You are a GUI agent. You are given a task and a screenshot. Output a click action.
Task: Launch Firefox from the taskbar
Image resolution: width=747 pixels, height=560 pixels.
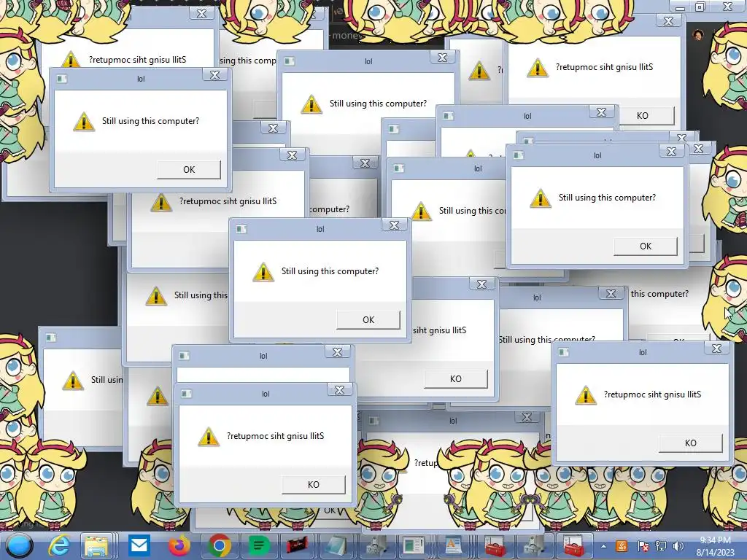point(179,545)
